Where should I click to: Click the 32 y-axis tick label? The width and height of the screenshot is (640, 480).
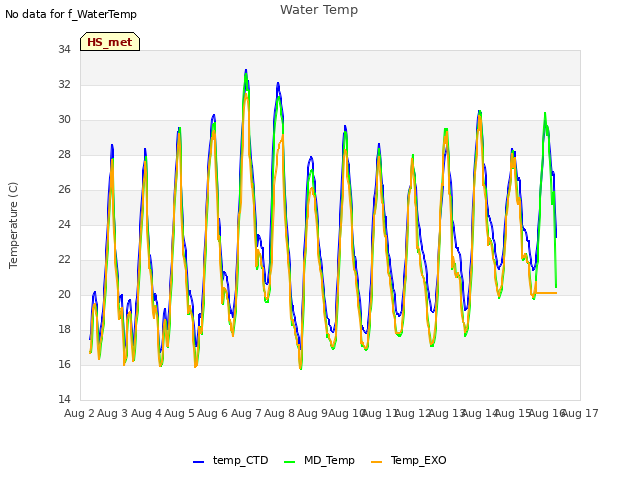click(64, 84)
